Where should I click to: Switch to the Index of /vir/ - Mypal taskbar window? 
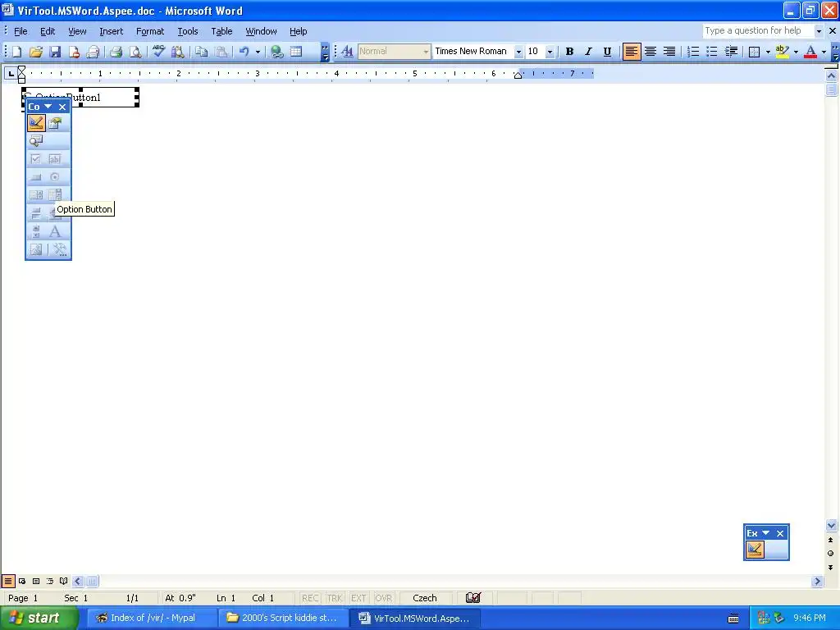pos(152,618)
